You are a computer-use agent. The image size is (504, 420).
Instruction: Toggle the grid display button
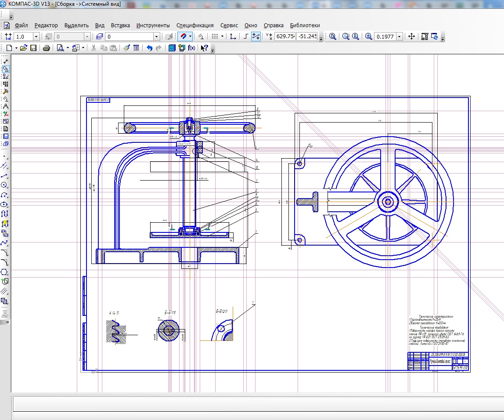215,36
